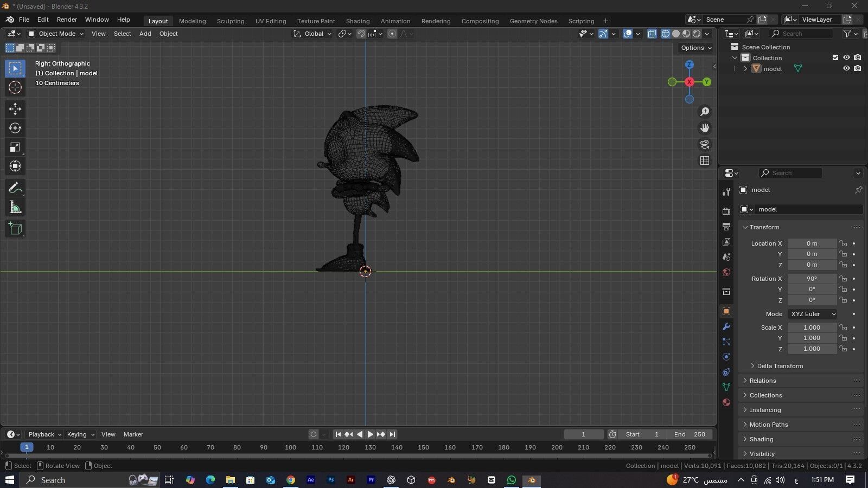
Task: Click the Location X value field
Action: (x=812, y=243)
